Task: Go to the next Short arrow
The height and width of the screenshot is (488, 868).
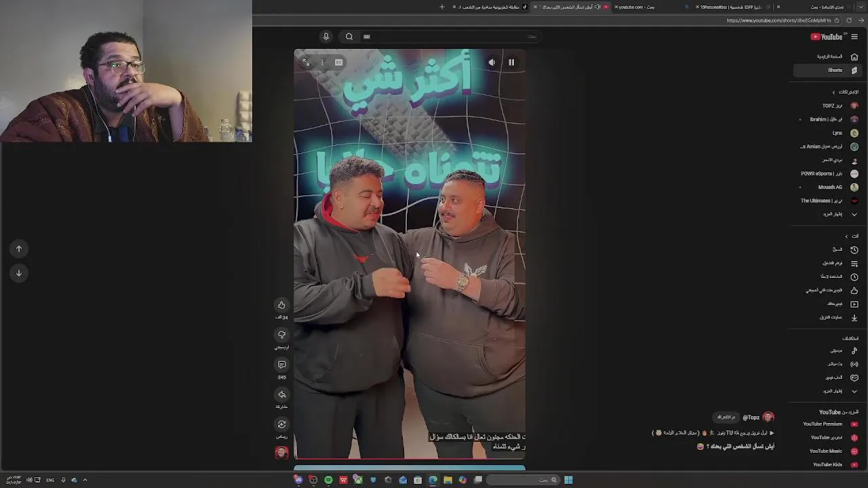Action: 19,273
